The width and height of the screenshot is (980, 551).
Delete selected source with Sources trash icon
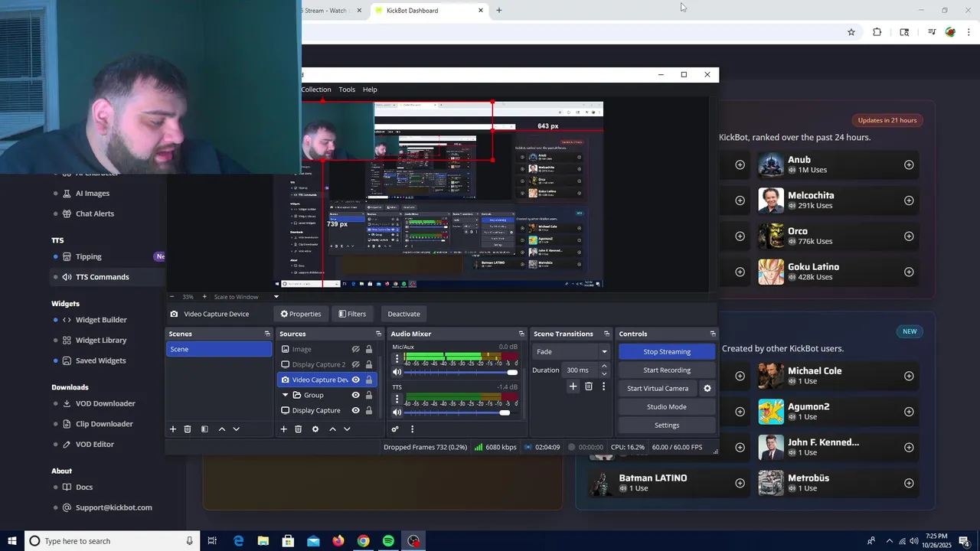point(299,429)
